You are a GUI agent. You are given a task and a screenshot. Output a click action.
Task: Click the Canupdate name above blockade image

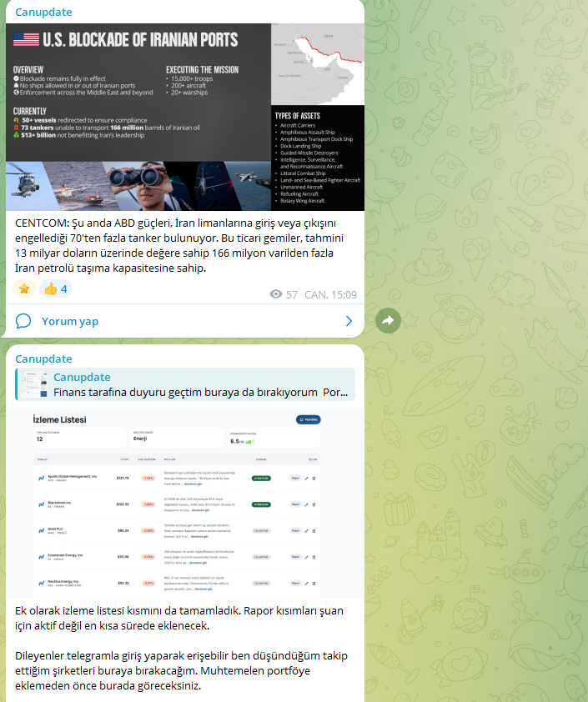(x=43, y=12)
